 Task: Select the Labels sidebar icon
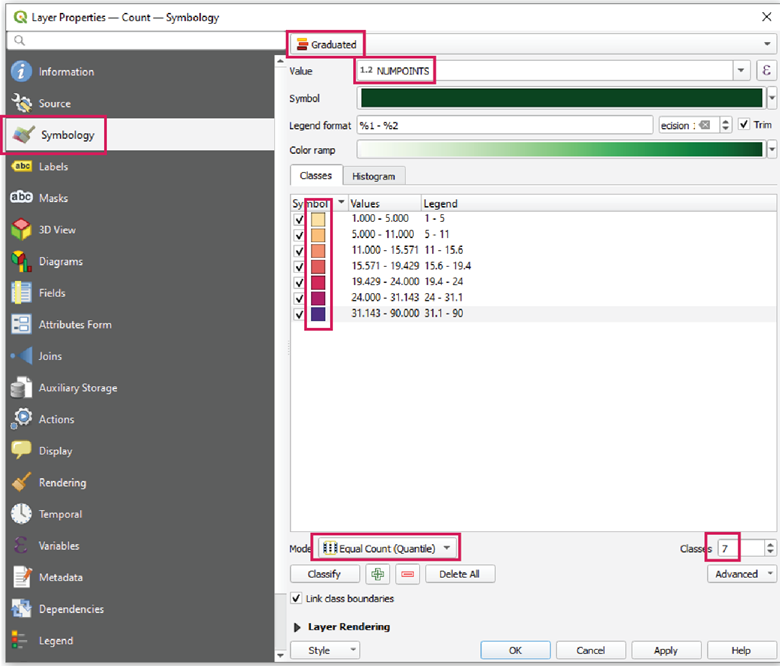pos(22,167)
